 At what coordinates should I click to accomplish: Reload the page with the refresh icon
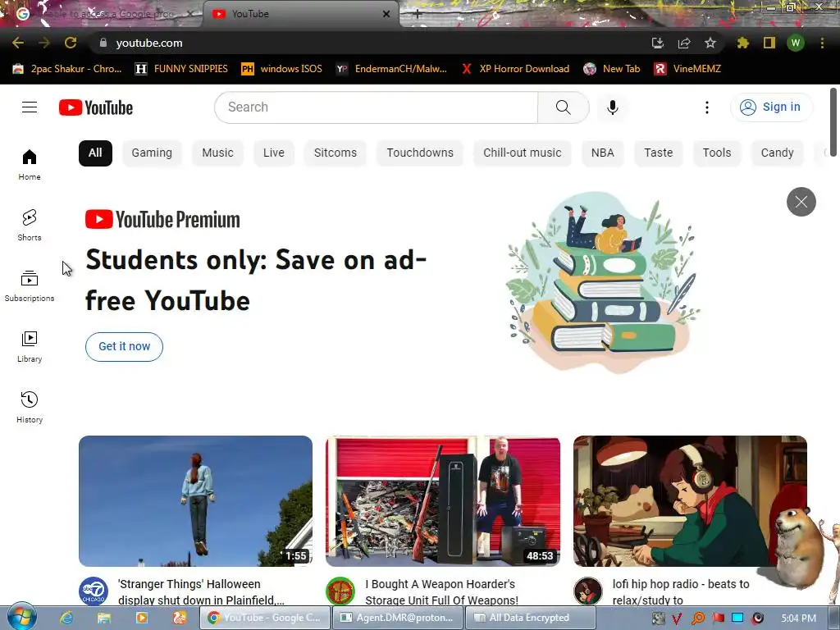point(71,43)
